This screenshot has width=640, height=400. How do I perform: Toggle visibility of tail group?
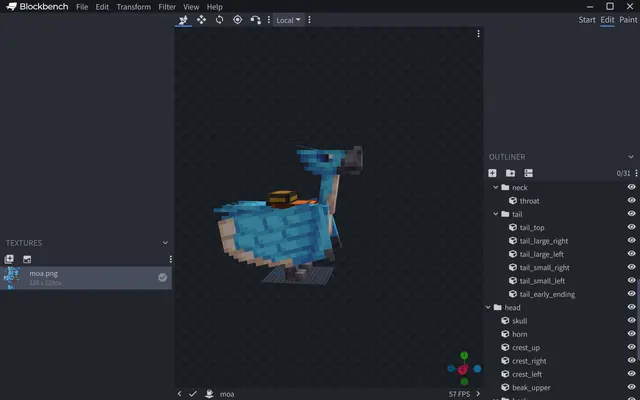[631, 213]
